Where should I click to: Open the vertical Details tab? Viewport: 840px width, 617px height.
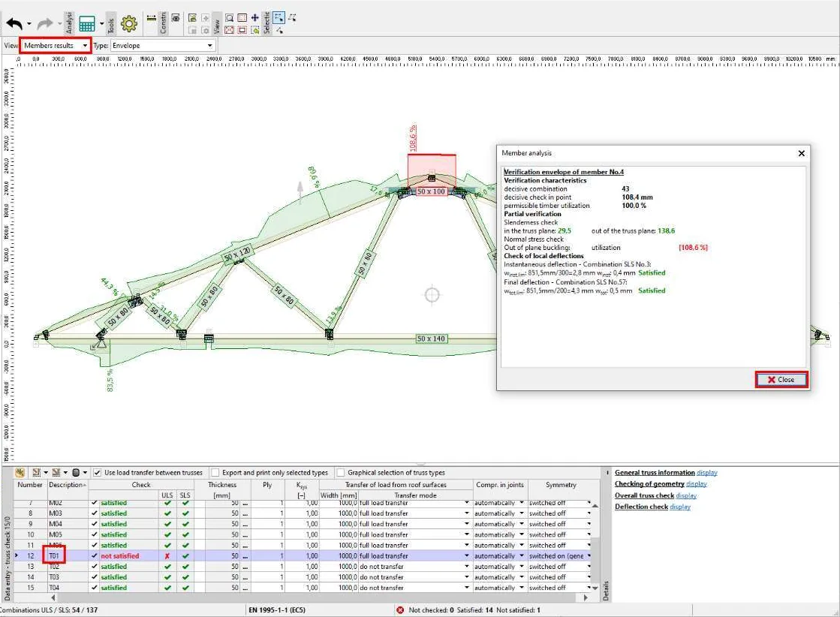(x=605, y=590)
